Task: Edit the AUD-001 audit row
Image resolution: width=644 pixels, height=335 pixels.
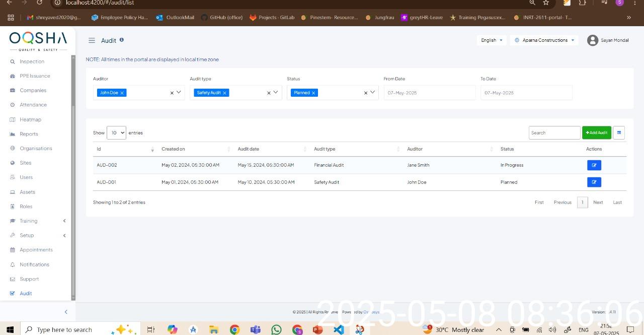Action: coord(594,182)
